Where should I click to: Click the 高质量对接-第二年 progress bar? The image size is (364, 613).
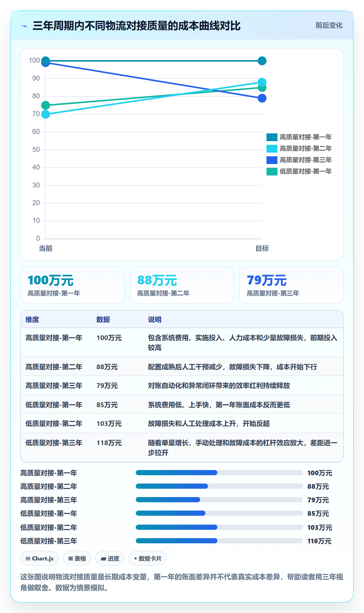[x=219, y=486]
